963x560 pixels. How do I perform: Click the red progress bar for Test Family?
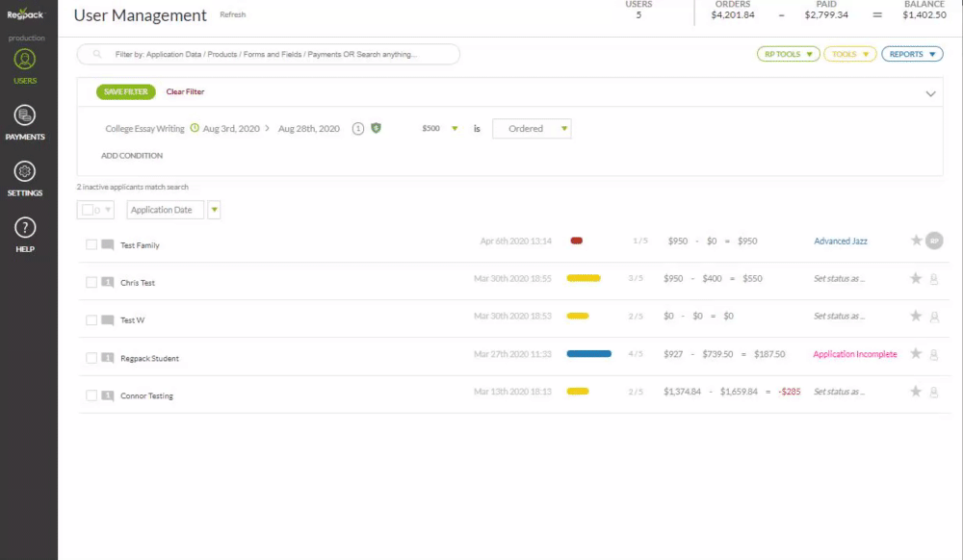[576, 241]
